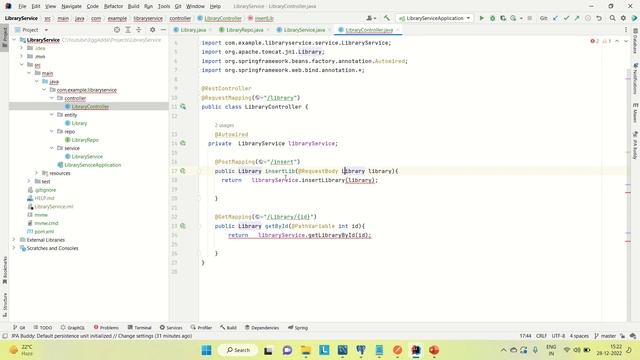Click gutter icon next to libraryService field
This screenshot has height=360, width=640.
(x=183, y=143)
